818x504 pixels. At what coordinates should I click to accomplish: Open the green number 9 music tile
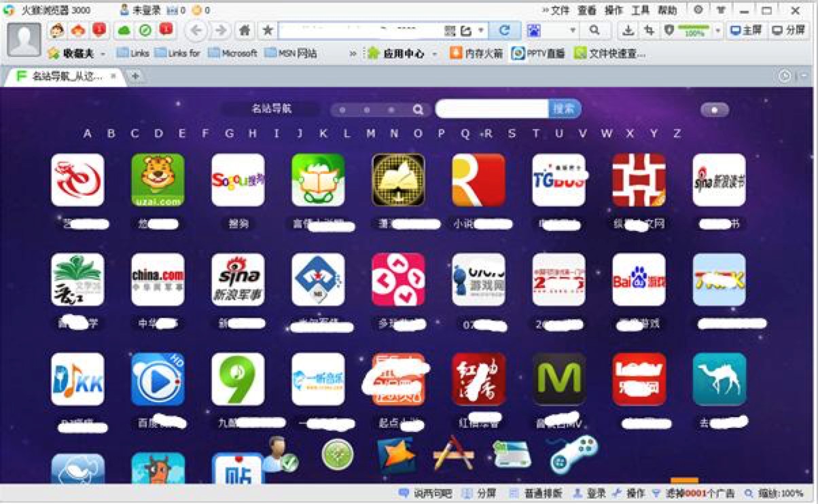pos(238,379)
